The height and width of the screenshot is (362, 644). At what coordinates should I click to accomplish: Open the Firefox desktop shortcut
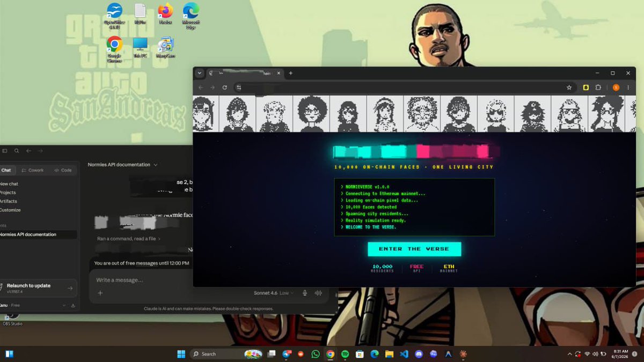point(165,14)
